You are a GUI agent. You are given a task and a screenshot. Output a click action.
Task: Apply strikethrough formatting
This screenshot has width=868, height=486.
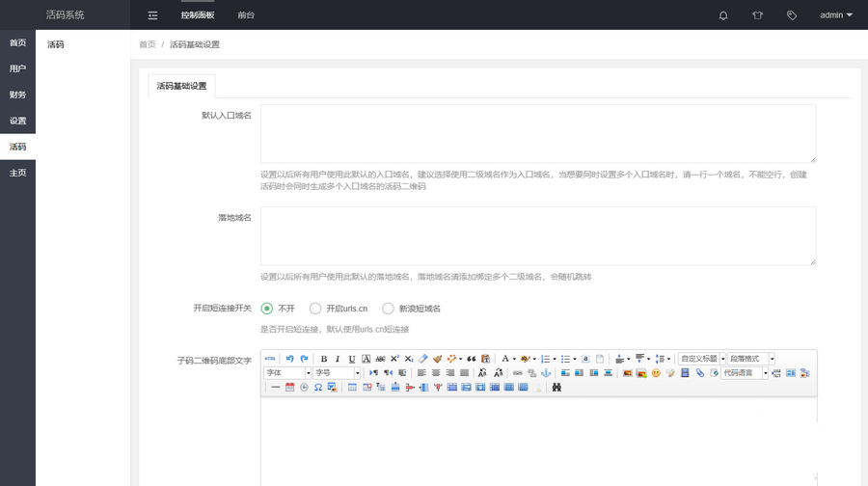tap(380, 359)
